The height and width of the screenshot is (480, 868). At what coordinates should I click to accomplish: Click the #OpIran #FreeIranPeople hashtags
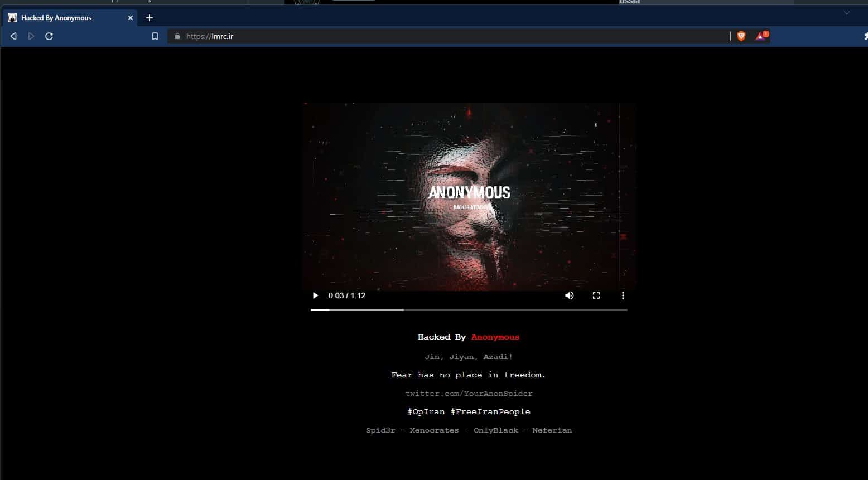(x=469, y=411)
